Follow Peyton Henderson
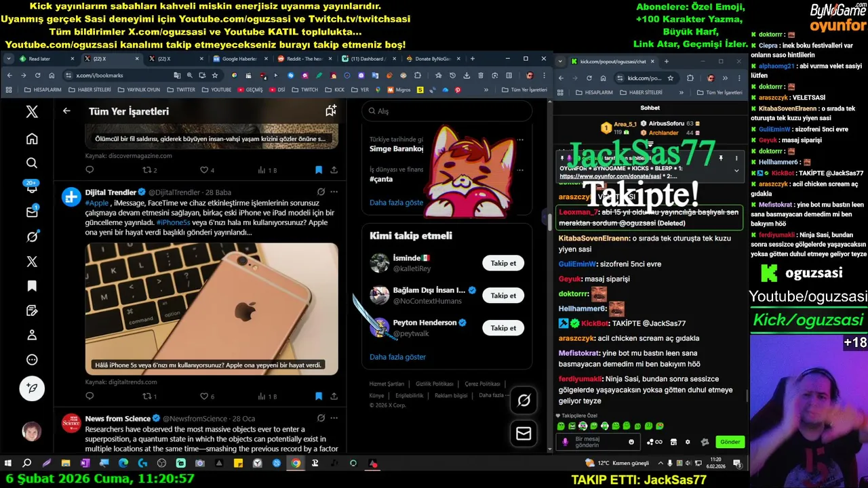The image size is (868, 488). click(503, 328)
